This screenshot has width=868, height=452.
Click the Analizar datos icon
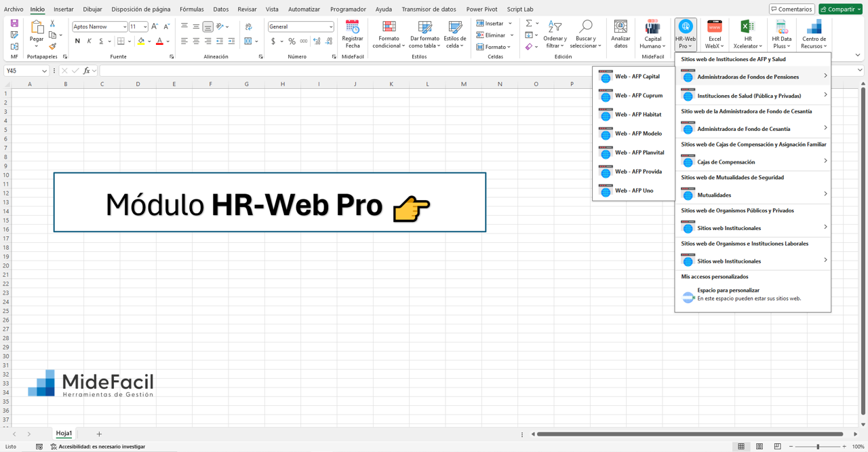click(620, 26)
